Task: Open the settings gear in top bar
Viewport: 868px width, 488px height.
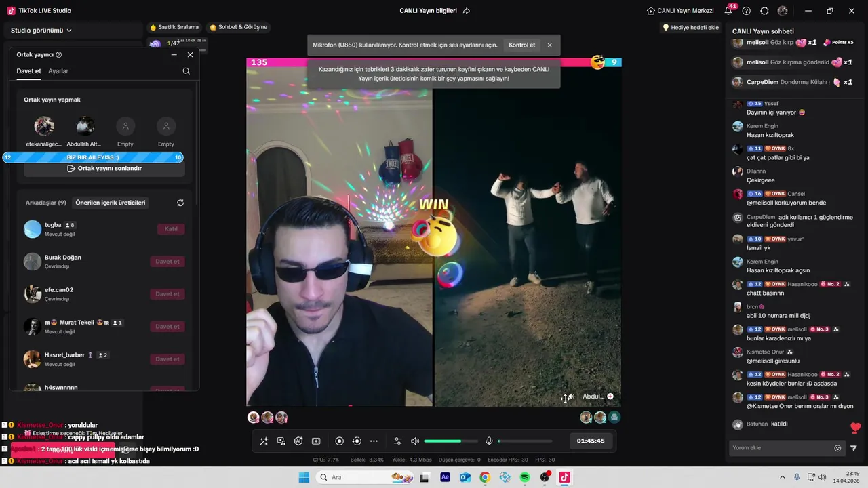Action: (x=764, y=11)
